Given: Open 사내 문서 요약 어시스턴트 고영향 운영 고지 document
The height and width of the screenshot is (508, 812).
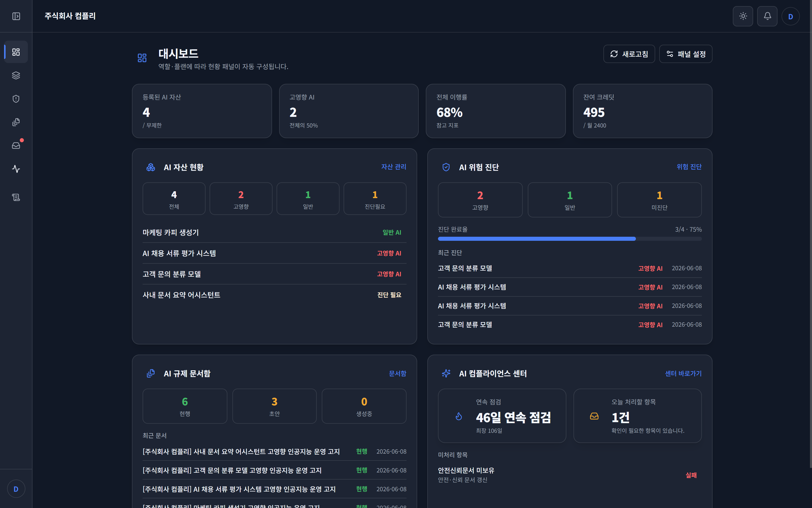Looking at the screenshot, I should tap(275, 452).
